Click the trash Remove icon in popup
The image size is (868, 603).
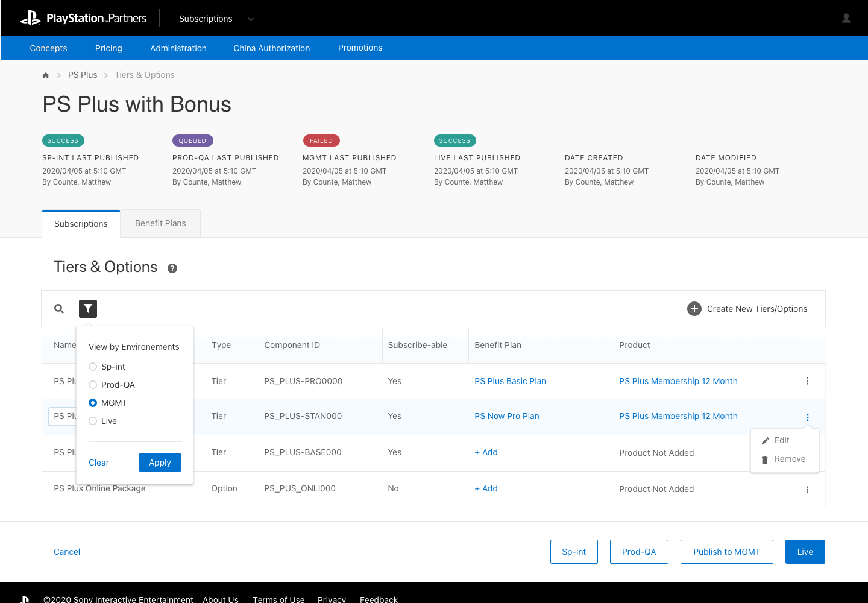pyautogui.click(x=765, y=459)
